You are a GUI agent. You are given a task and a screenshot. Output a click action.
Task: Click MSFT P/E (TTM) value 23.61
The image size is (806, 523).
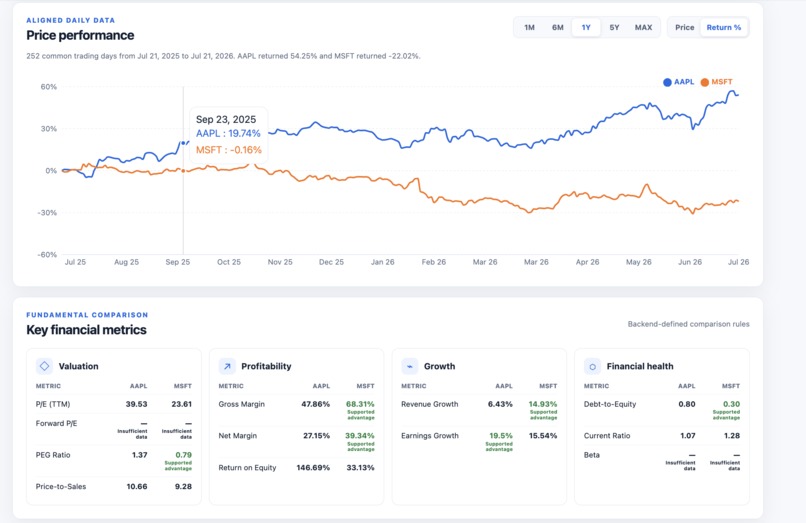(181, 404)
